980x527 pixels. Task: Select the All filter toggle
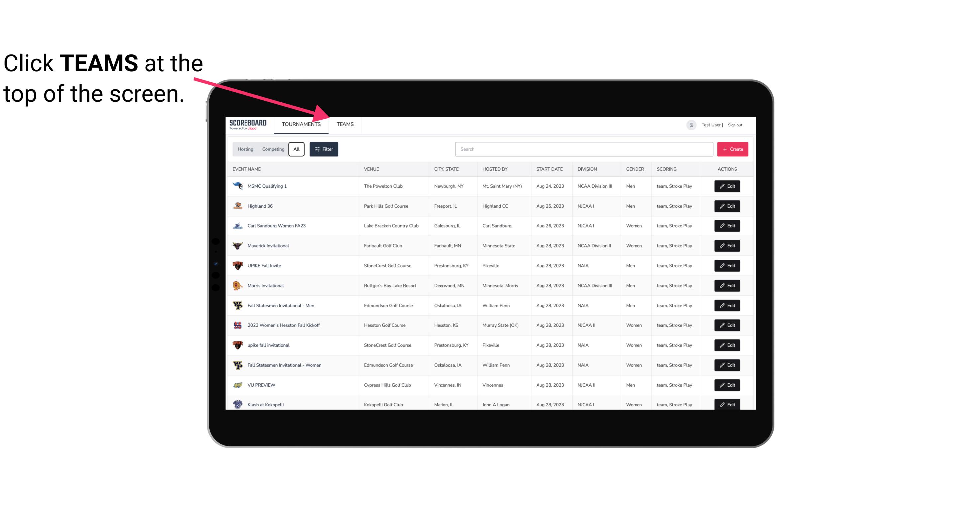coord(296,149)
